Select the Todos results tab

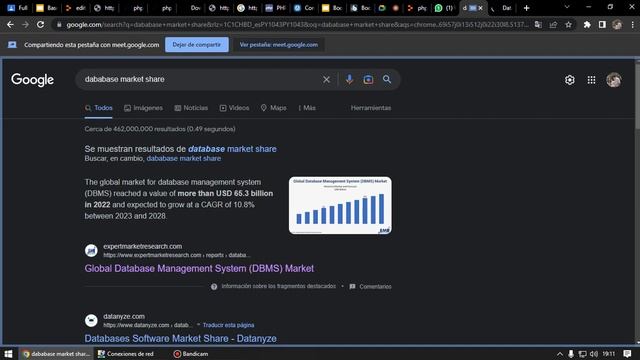[x=99, y=108]
